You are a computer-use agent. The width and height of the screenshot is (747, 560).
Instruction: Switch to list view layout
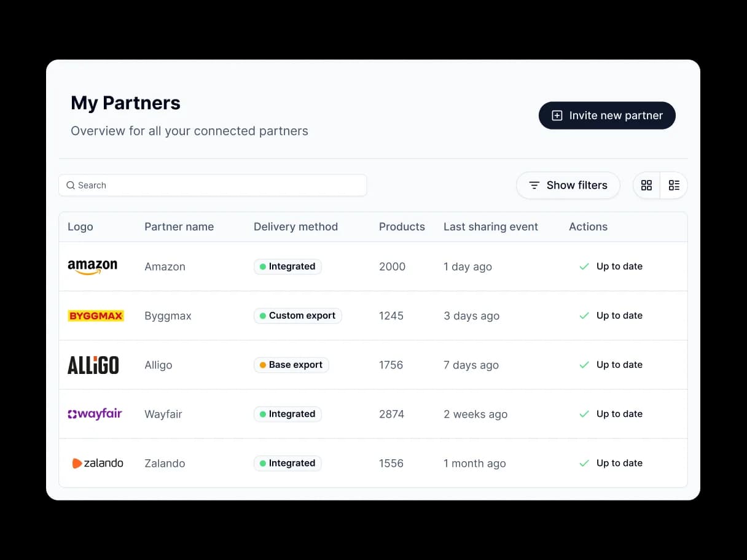click(674, 185)
